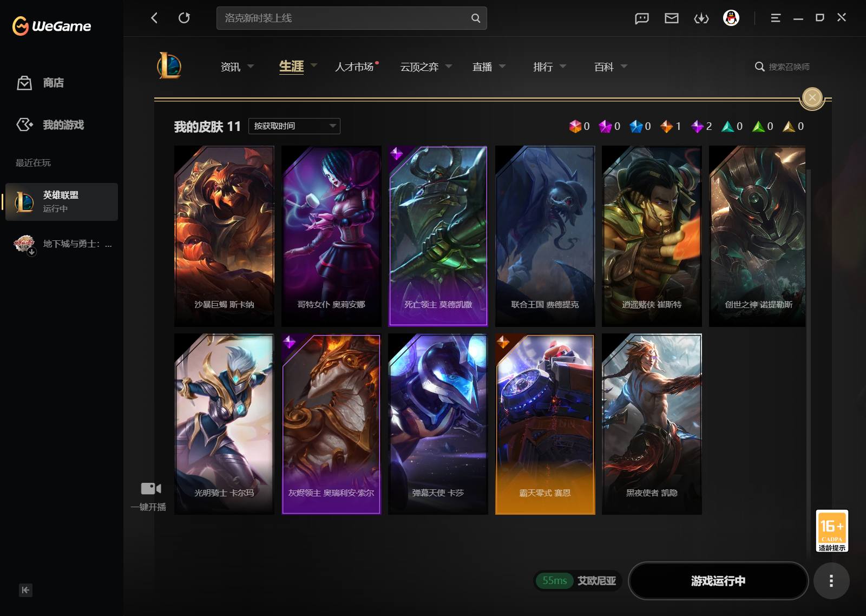Open the 云顶之弈 tab

419,67
